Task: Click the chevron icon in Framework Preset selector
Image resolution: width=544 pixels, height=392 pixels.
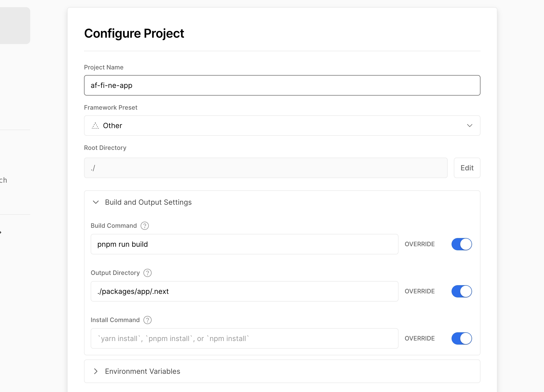Action: click(x=470, y=126)
